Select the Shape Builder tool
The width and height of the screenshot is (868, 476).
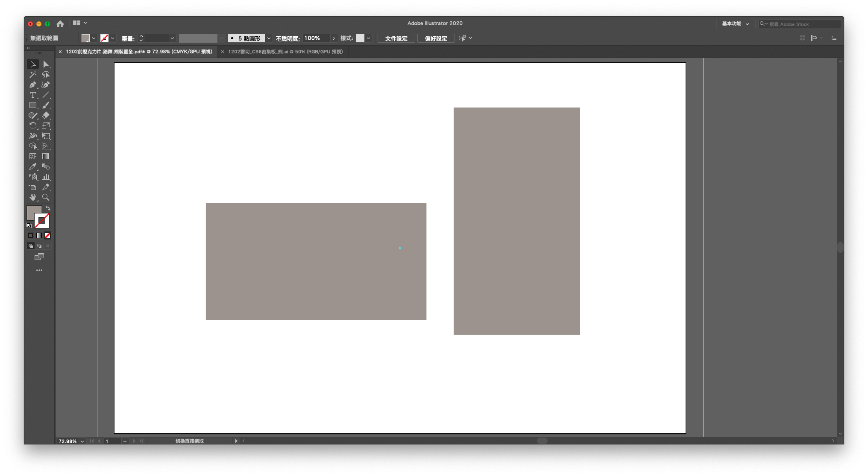point(33,146)
